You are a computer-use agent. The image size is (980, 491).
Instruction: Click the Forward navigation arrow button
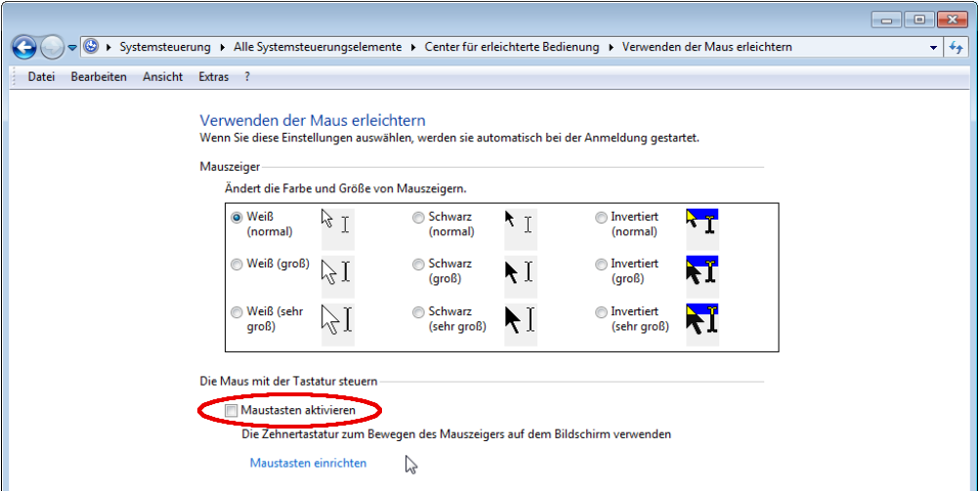pyautogui.click(x=52, y=47)
